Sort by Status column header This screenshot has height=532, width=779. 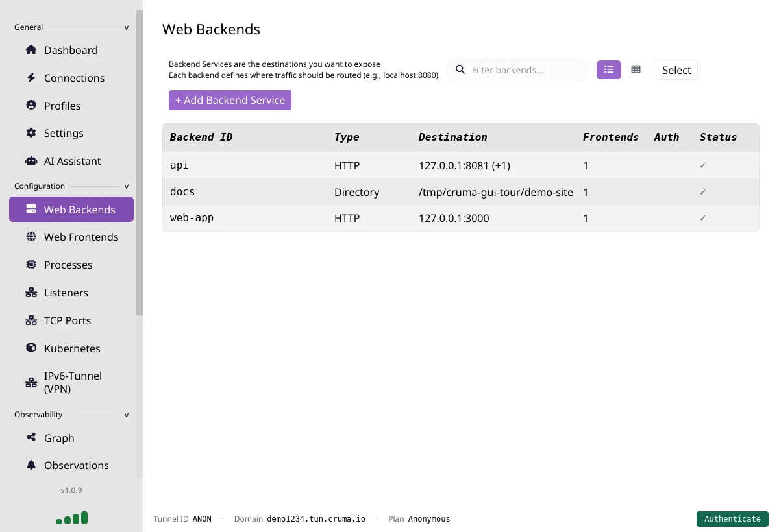coord(718,137)
